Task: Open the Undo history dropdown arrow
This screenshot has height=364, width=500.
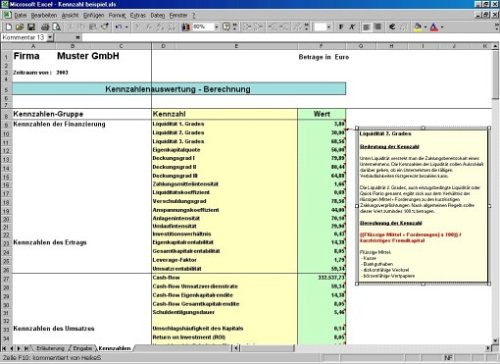Action: 126,27
